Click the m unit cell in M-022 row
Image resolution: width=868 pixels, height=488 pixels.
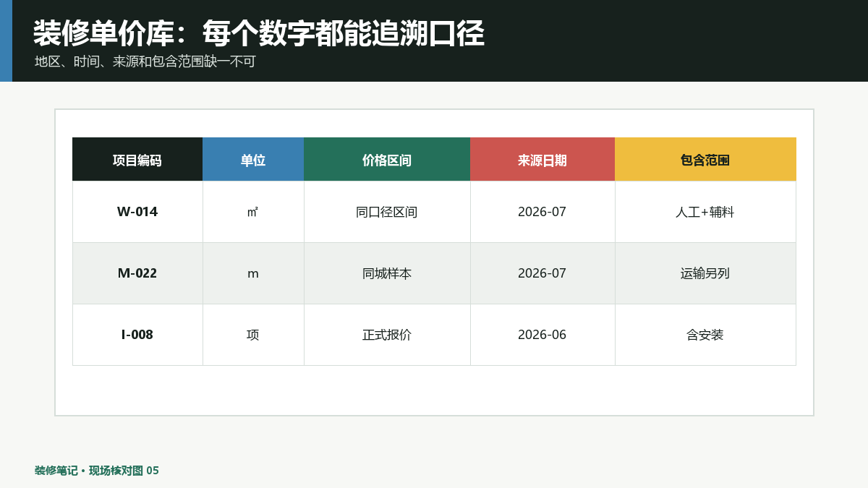click(253, 273)
